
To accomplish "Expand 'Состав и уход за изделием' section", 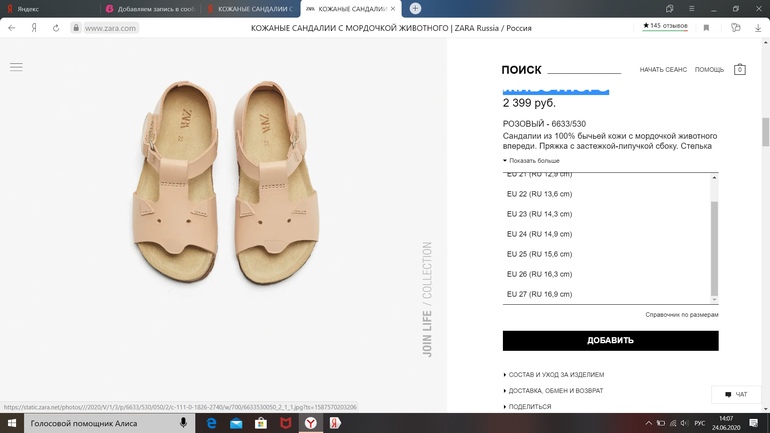I will pos(555,375).
